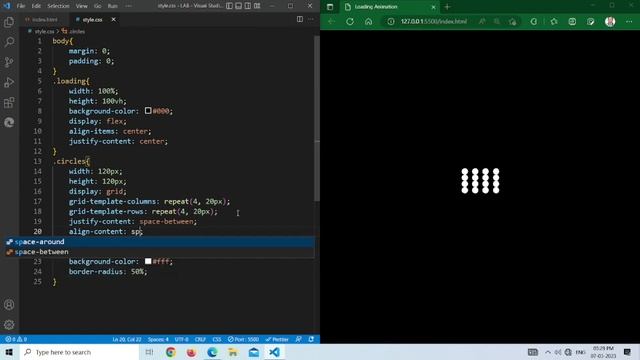Viewport: 640px width, 360px height.
Task: Click Ln 20, Col 22 in status bar
Action: (x=127, y=339)
